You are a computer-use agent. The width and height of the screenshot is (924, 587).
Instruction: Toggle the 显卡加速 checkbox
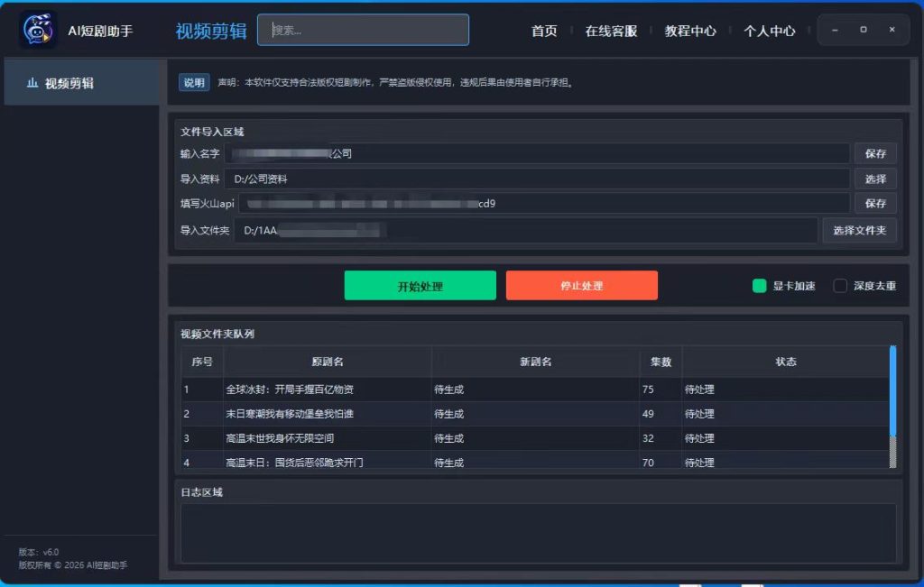pos(760,286)
